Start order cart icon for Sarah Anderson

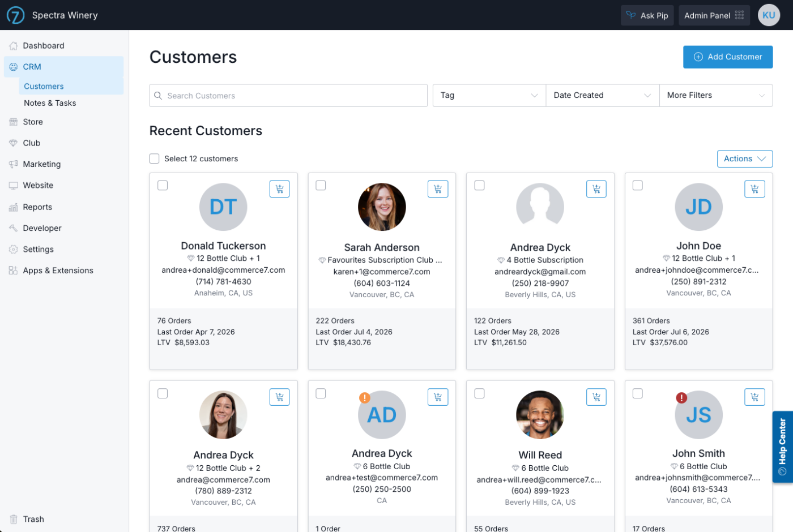(438, 189)
